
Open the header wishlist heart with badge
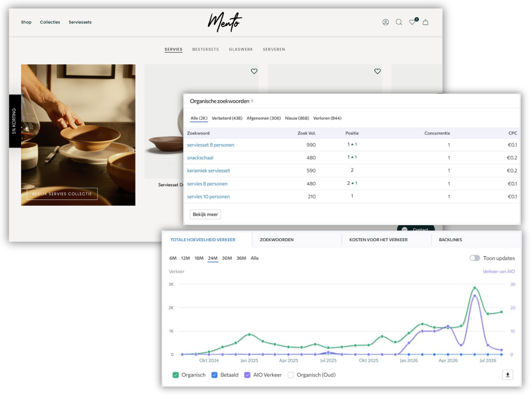coord(413,22)
